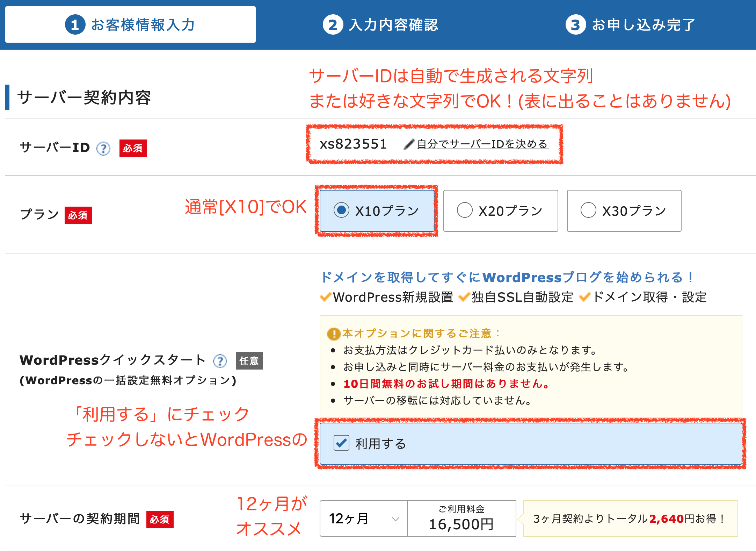Go to step 2 入力内容確認
The image size is (756, 551).
click(x=380, y=25)
